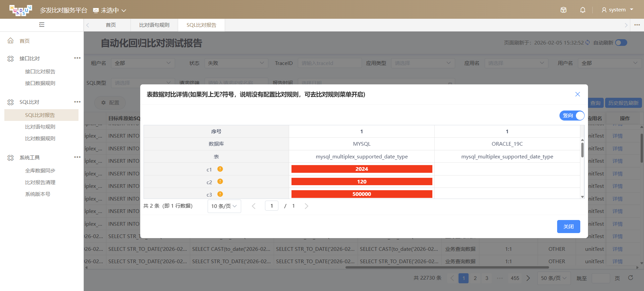The image size is (644, 291).
Task: Click the red 2024 value bar
Action: 362,169
